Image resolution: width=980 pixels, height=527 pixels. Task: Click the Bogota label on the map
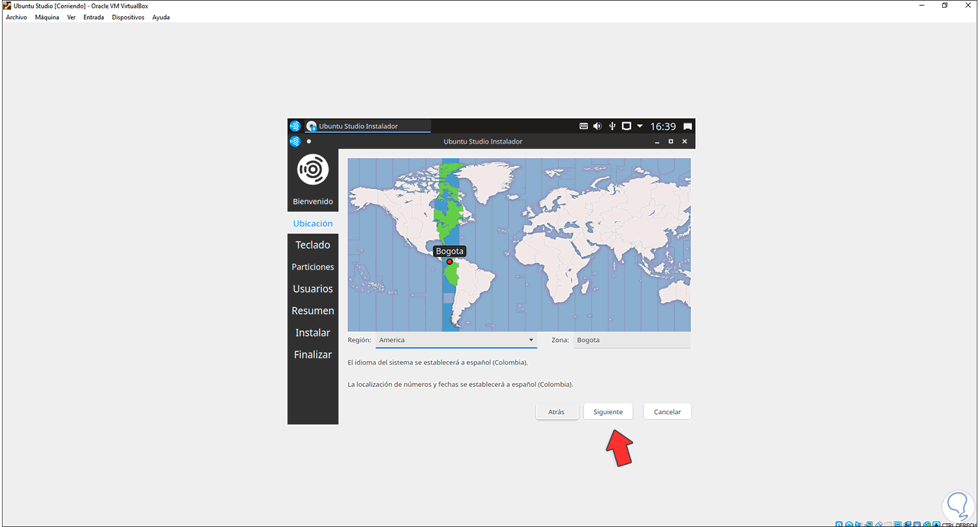coord(449,251)
